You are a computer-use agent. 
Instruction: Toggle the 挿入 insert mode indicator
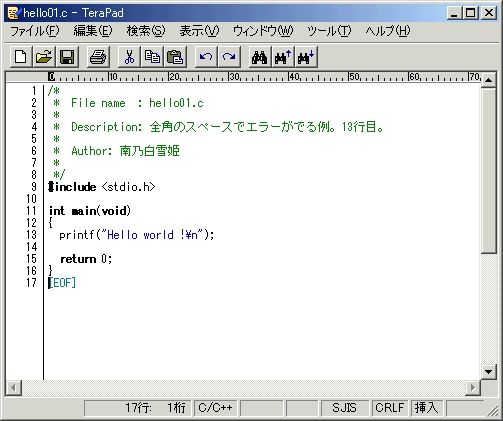coord(427,408)
